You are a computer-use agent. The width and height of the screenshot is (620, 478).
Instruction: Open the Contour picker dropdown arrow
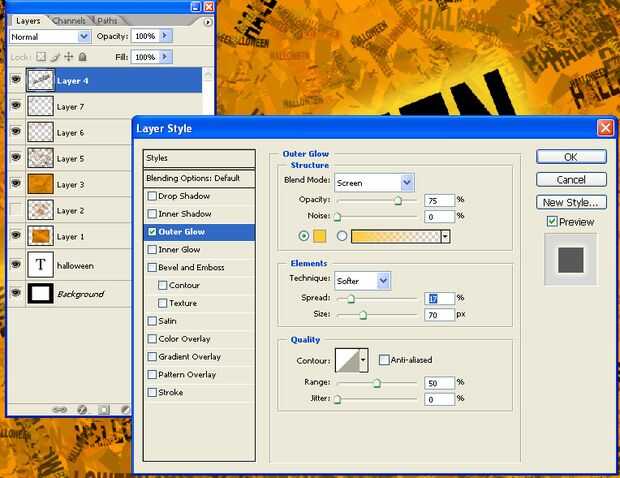coord(363,360)
